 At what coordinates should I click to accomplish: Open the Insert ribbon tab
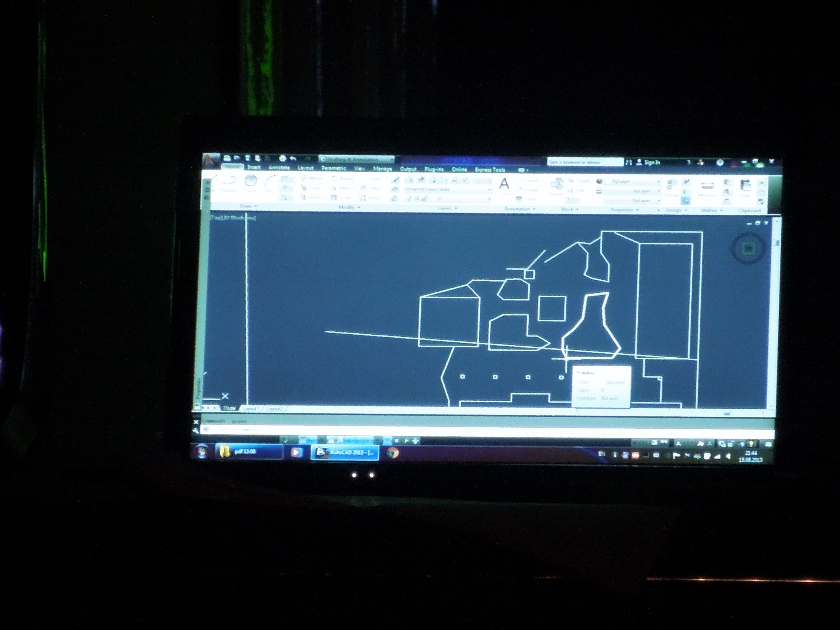[x=254, y=167]
